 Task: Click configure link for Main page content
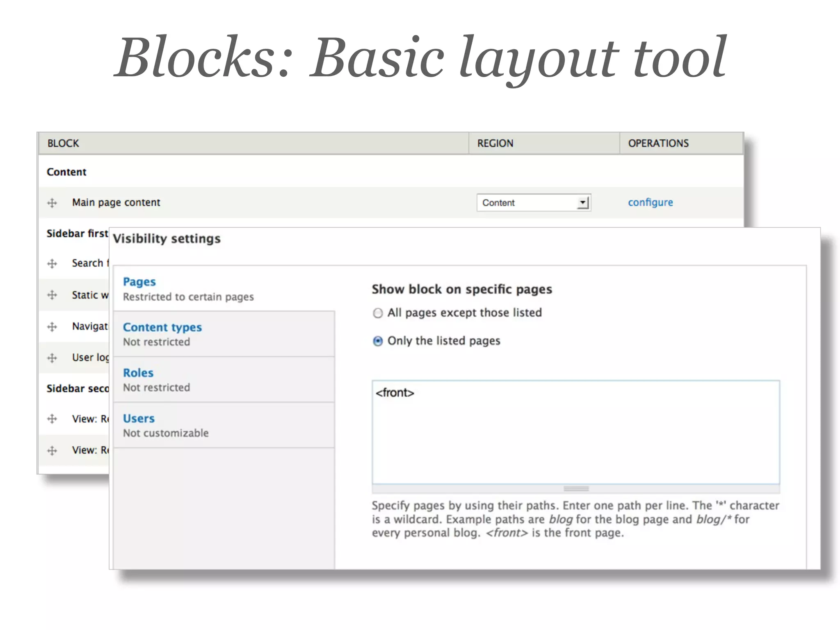[x=651, y=203]
